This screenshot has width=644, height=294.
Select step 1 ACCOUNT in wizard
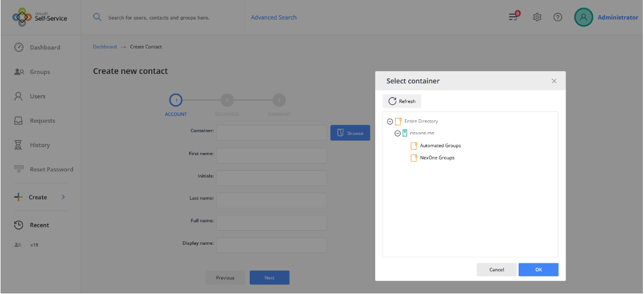coord(176,100)
